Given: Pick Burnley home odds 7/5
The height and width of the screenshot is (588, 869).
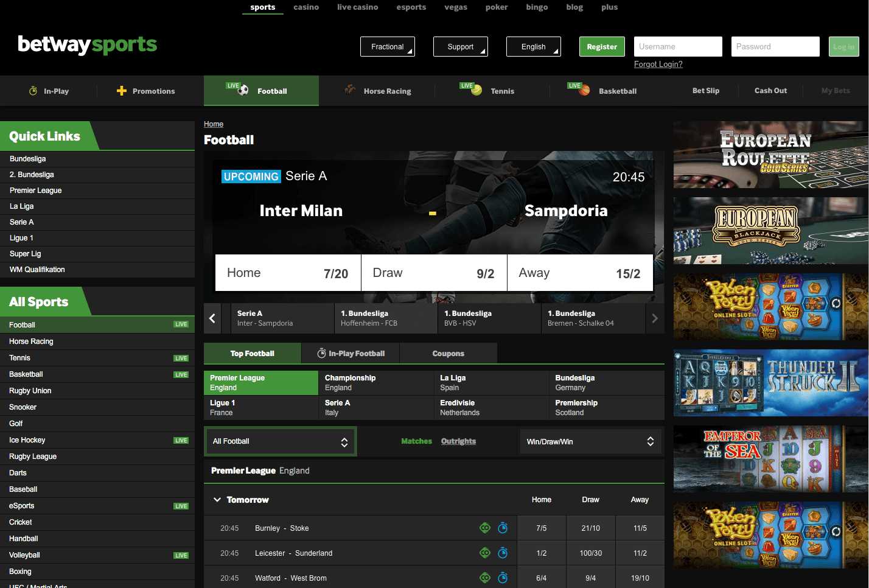Looking at the screenshot, I should [542, 528].
